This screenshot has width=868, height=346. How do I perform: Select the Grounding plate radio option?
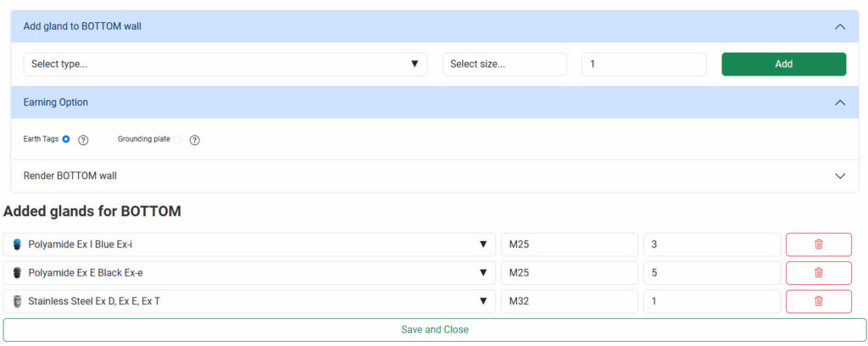pos(177,139)
